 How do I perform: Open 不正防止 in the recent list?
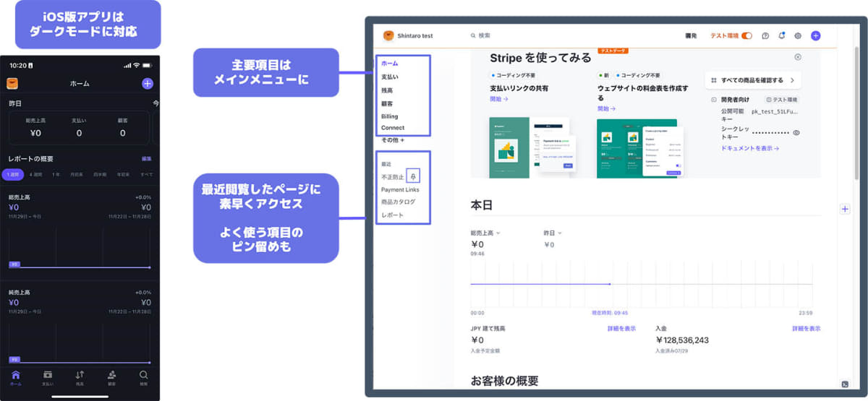tap(393, 176)
